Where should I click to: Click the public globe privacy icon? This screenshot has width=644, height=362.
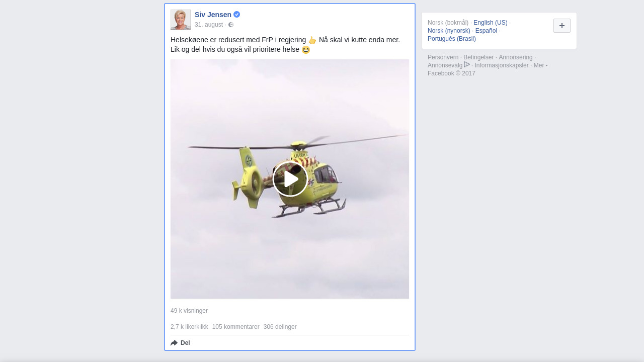tap(231, 25)
